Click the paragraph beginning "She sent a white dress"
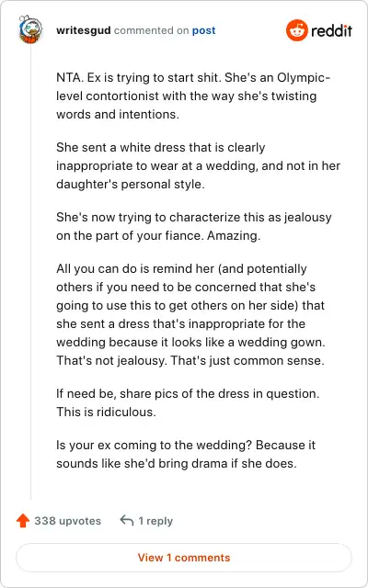 (198, 166)
